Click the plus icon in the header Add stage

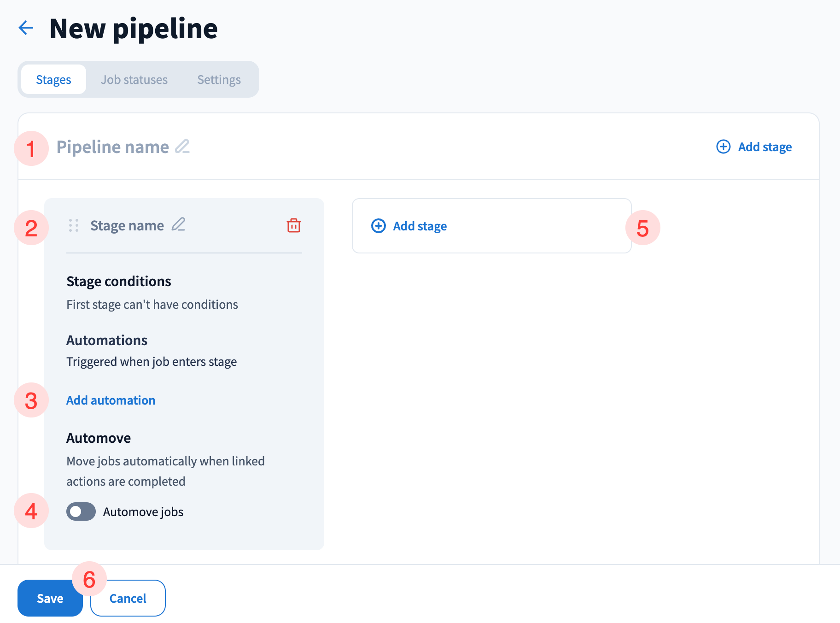pyautogui.click(x=723, y=147)
